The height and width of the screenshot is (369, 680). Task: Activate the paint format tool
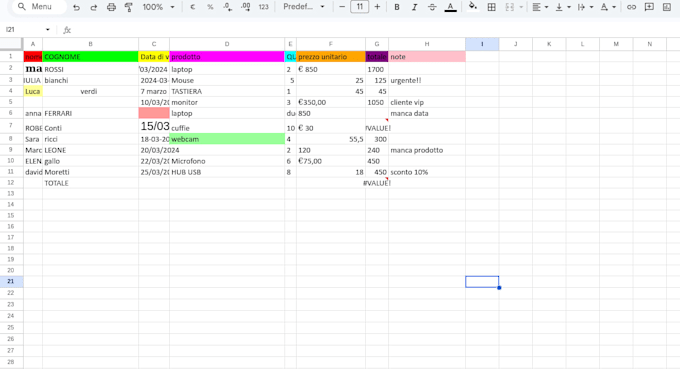[x=129, y=7]
